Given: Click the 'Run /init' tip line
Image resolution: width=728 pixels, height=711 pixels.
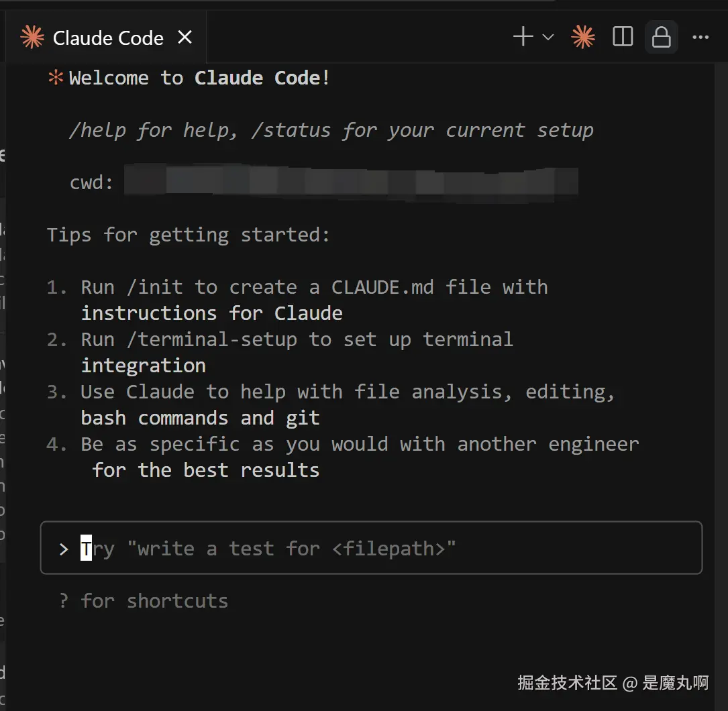Looking at the screenshot, I should tap(314, 288).
